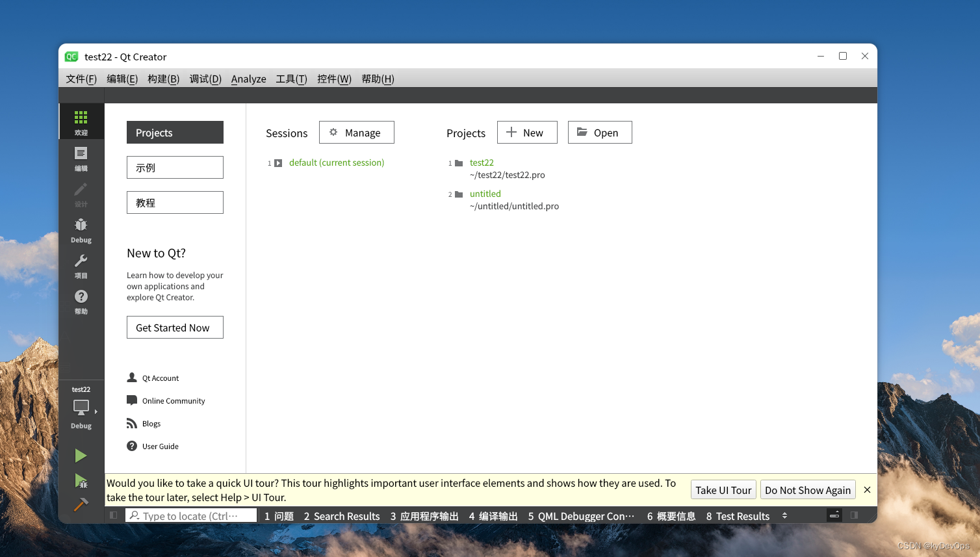Open the 5 QML Debugger Console pane
The height and width of the screenshot is (557, 980).
coord(581,516)
